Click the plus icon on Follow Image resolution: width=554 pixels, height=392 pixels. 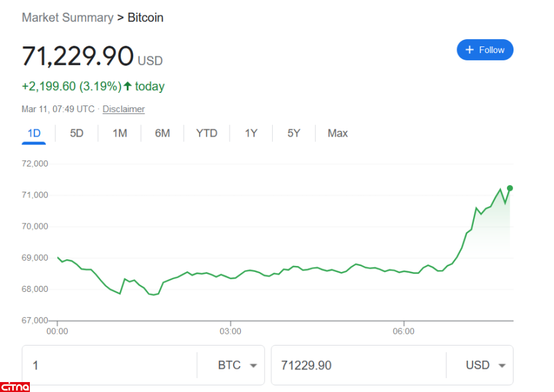[470, 50]
